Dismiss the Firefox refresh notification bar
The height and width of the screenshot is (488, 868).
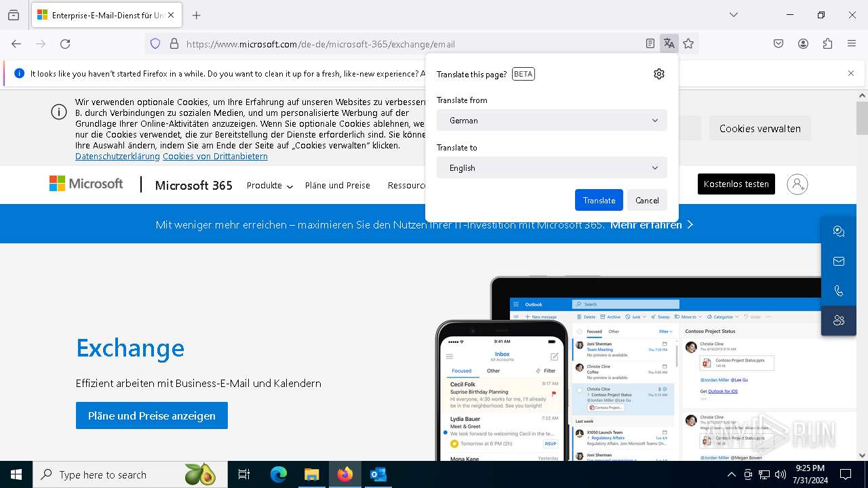pos(851,73)
